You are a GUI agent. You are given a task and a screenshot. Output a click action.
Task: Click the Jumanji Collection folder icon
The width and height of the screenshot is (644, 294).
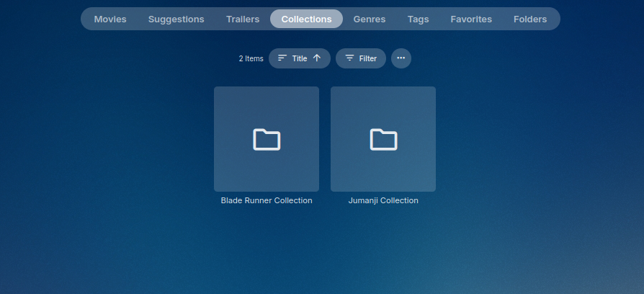(x=383, y=139)
